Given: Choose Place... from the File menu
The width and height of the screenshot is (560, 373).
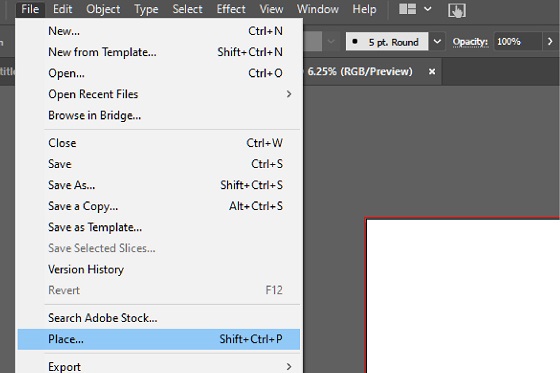Looking at the screenshot, I should pyautogui.click(x=159, y=339).
